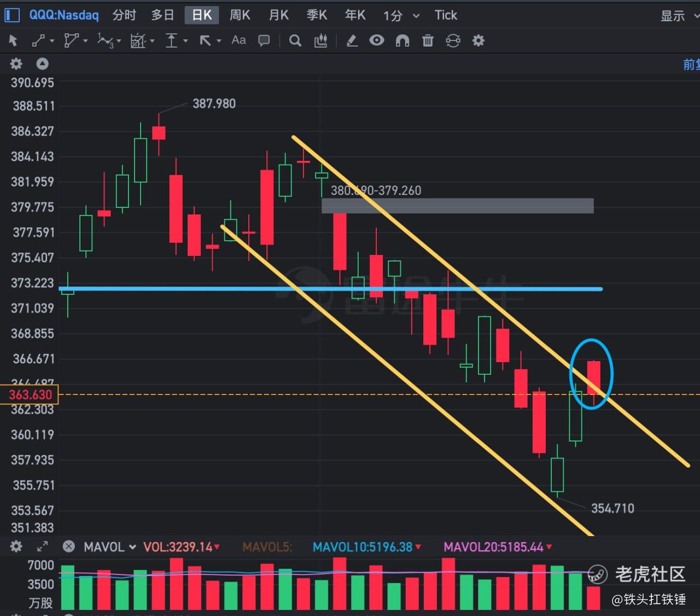Viewport: 700px width, 616px height.
Task: Select the chart measure region tool
Action: click(x=138, y=40)
